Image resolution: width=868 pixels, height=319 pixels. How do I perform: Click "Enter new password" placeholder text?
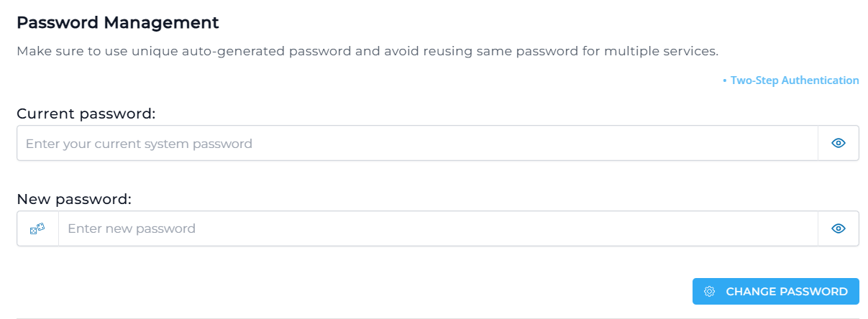132,228
